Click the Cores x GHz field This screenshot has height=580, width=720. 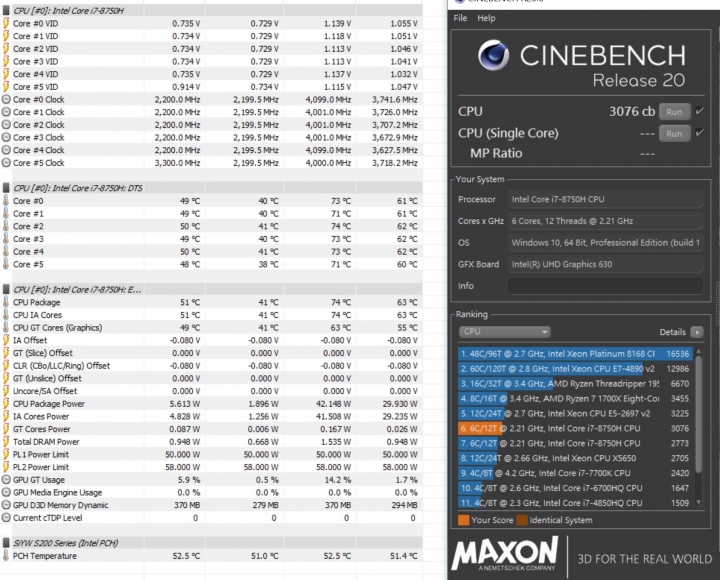tap(605, 221)
